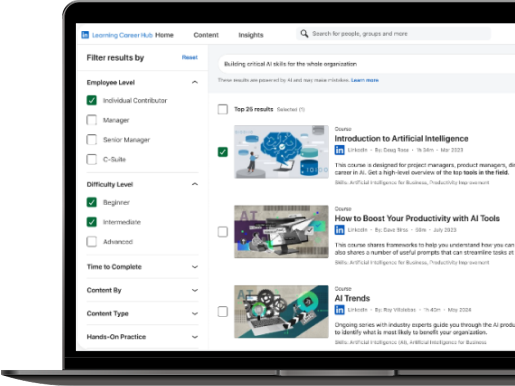Open the Learn more link
Viewport: 515px width, 386px height.
click(x=365, y=80)
